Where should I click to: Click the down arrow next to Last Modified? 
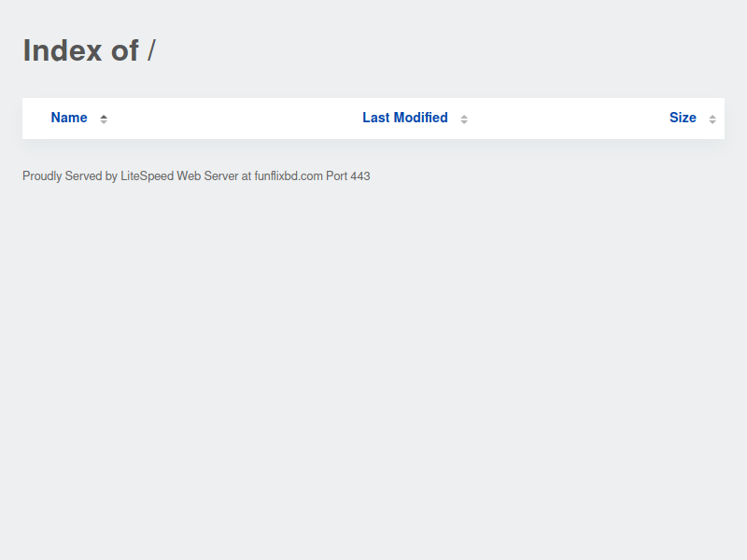(464, 122)
